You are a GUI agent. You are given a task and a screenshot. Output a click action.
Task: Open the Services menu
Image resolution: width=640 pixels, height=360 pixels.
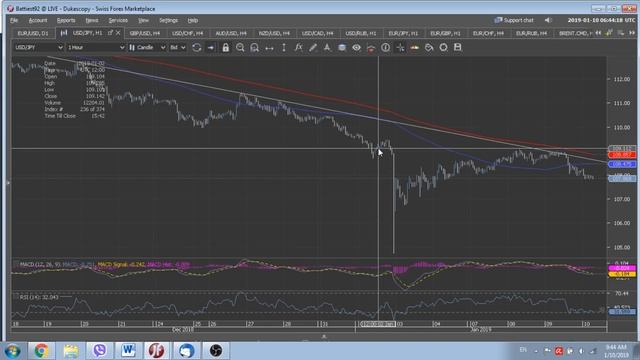pyautogui.click(x=118, y=20)
